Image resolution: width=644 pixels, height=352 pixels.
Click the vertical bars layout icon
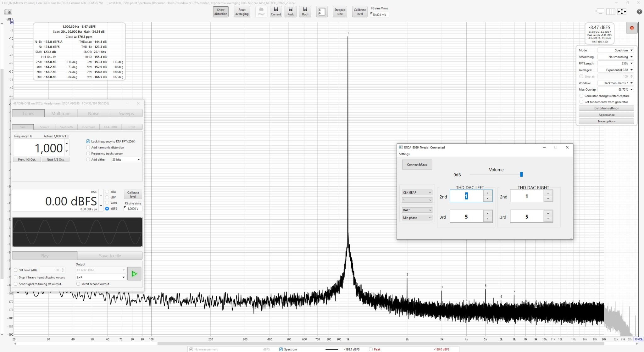[611, 12]
